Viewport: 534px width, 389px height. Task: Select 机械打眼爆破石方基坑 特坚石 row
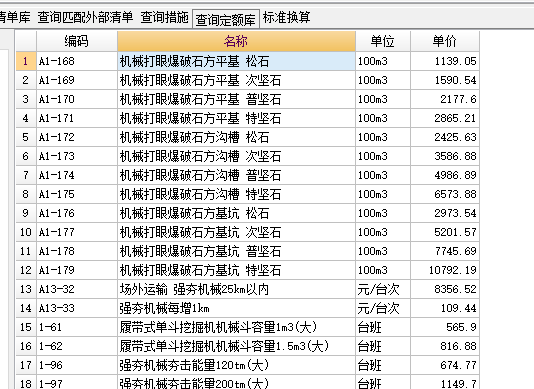pos(236,270)
